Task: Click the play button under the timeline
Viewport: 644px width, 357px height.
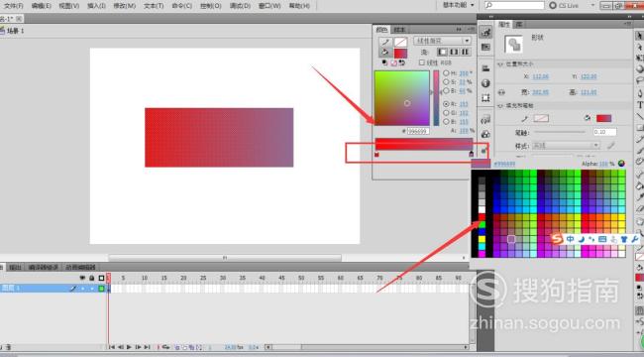Action: pos(129,347)
